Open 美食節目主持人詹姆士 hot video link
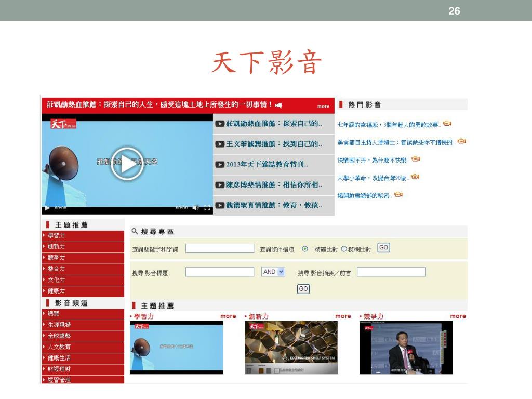Image resolution: width=532 pixels, height=399 pixels. pyautogui.click(x=396, y=142)
